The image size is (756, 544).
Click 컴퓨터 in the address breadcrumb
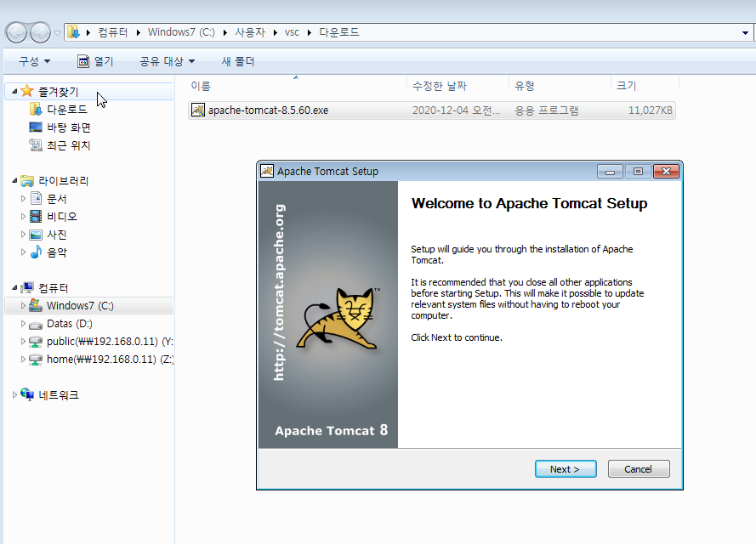point(113,32)
